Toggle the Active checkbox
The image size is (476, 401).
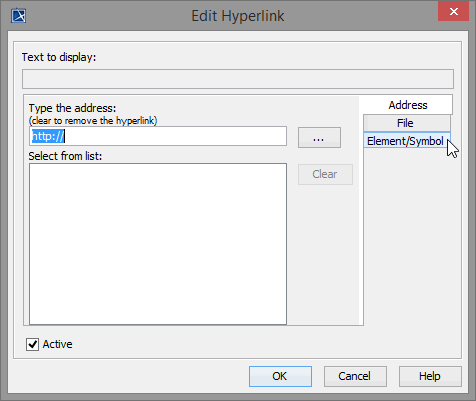coord(32,344)
